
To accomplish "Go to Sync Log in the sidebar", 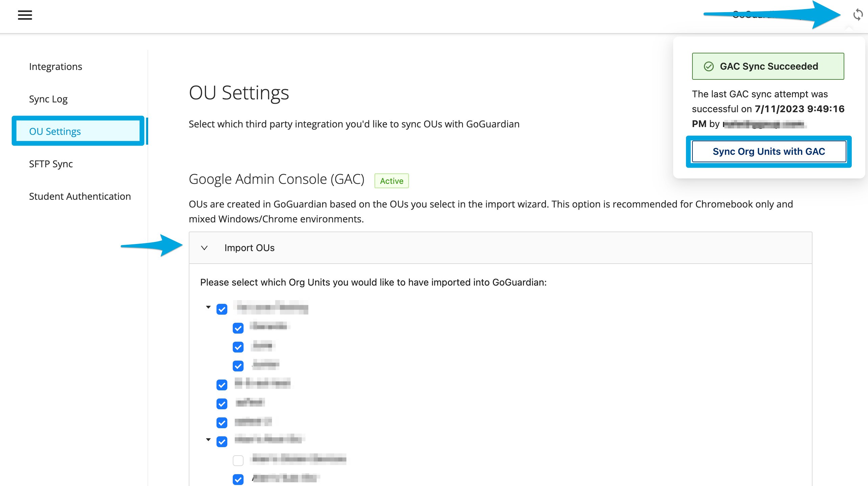I will click(48, 99).
